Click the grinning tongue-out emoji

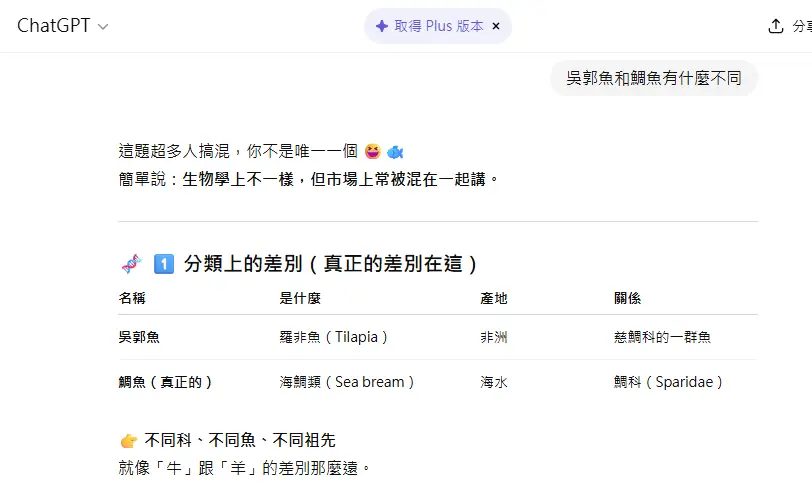[373, 152]
